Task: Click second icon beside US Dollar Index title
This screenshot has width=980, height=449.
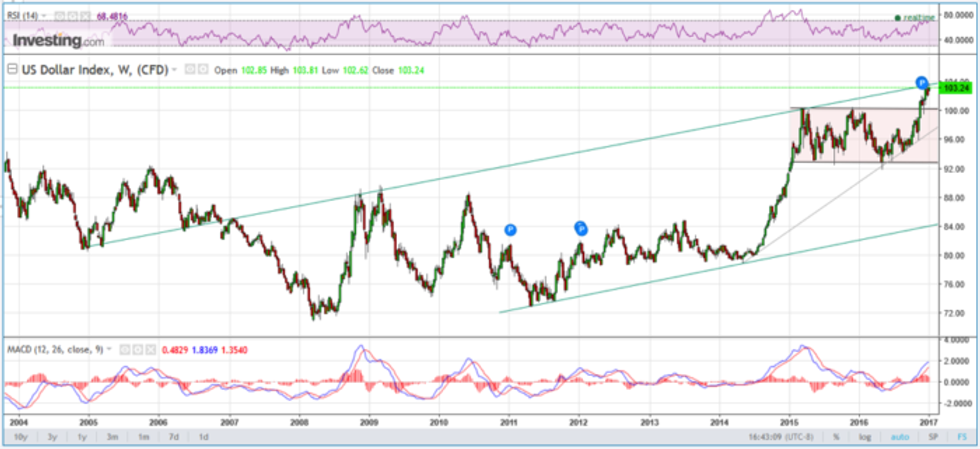Action: pyautogui.click(x=201, y=69)
